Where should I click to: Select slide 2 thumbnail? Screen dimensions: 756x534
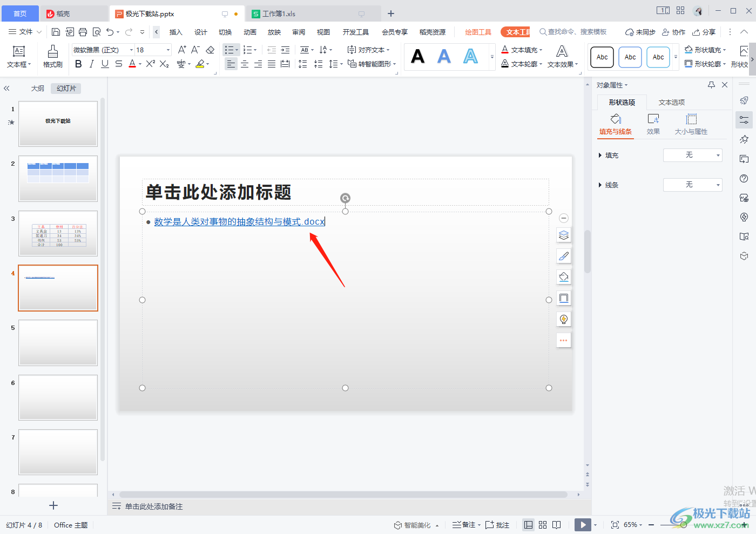click(58, 178)
